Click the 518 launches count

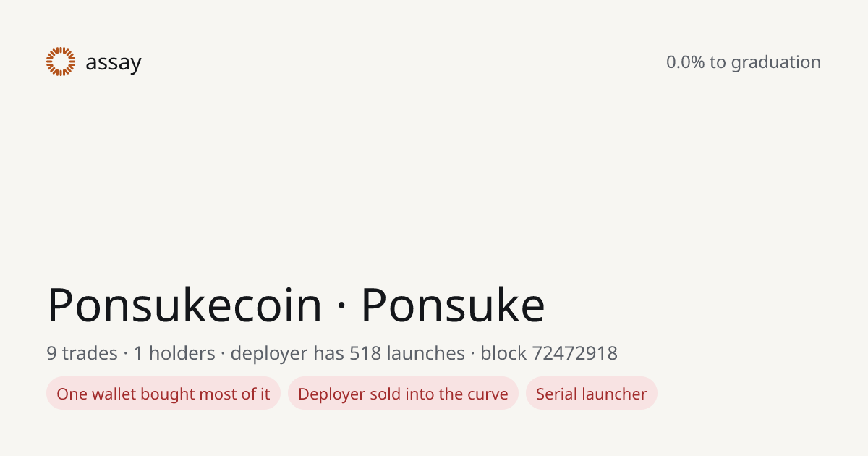[x=407, y=353]
